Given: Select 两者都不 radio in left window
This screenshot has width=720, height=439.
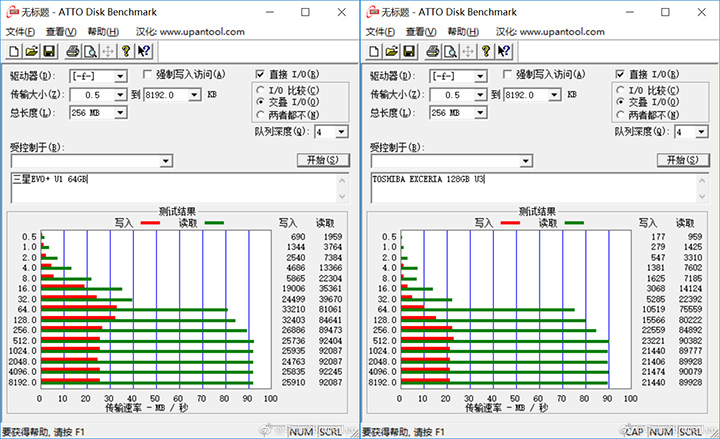Looking at the screenshot, I should [260, 114].
